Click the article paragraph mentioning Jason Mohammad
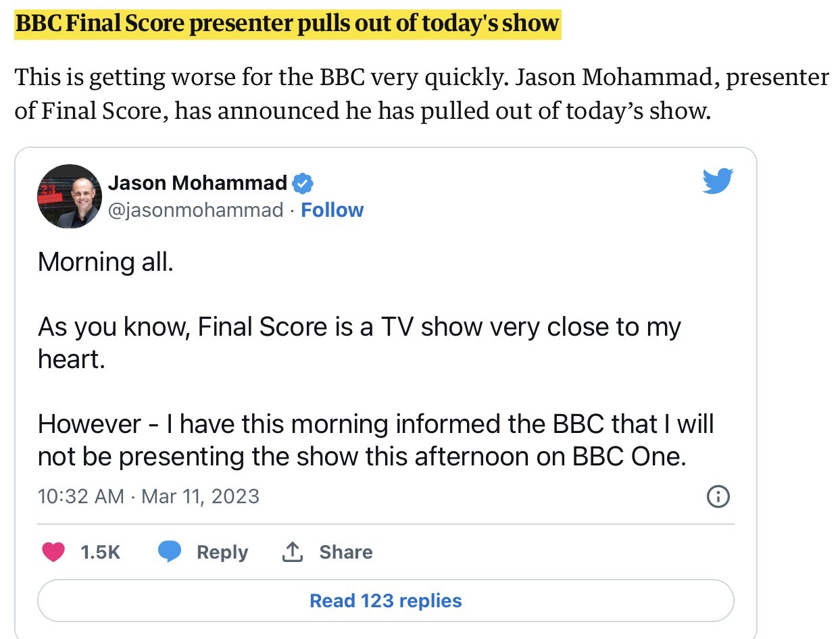840x639 pixels. [x=421, y=93]
